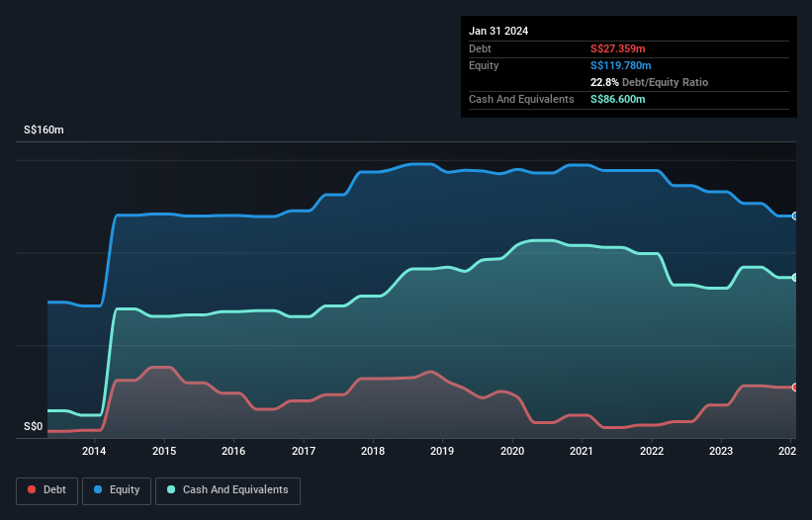Click the red Debt legend dot
Viewport: 812px width, 520px height.
click(x=32, y=489)
